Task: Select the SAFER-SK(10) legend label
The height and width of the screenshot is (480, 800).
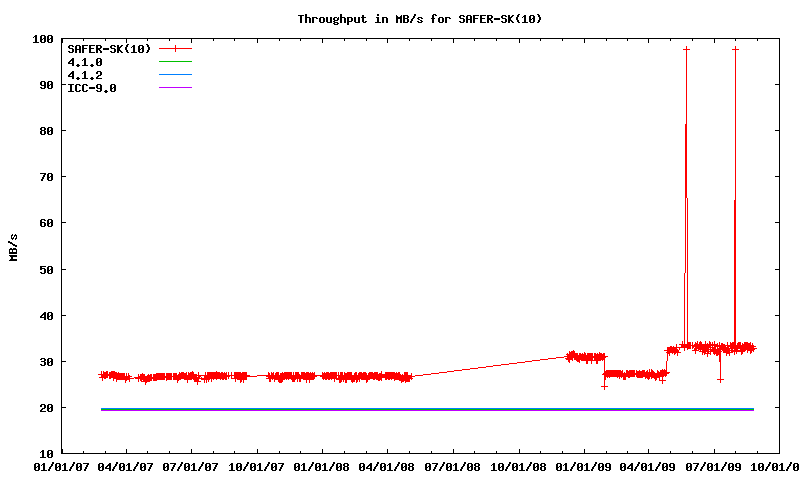Action: (108, 48)
